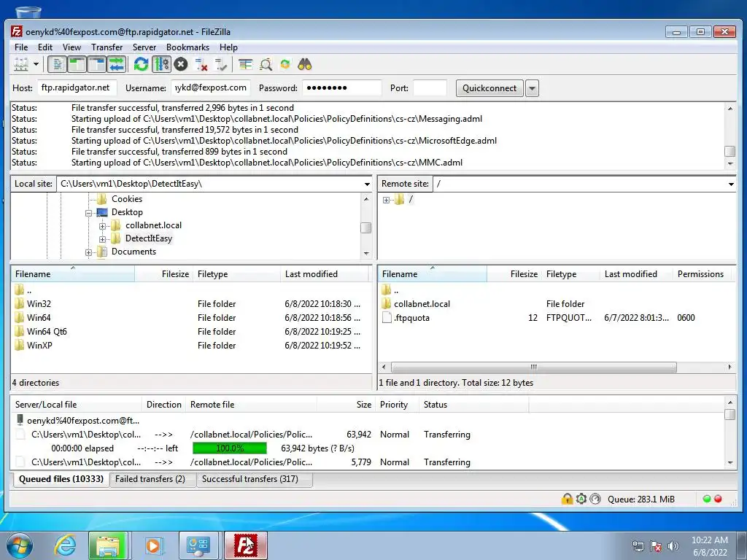Open Local site path dropdown
Viewport: 747px width, 560px height.
(x=367, y=184)
